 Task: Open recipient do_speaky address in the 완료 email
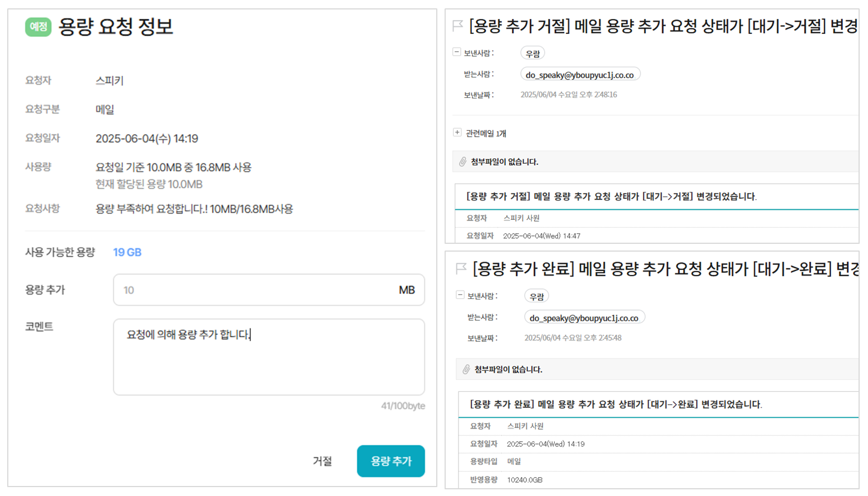point(584,318)
